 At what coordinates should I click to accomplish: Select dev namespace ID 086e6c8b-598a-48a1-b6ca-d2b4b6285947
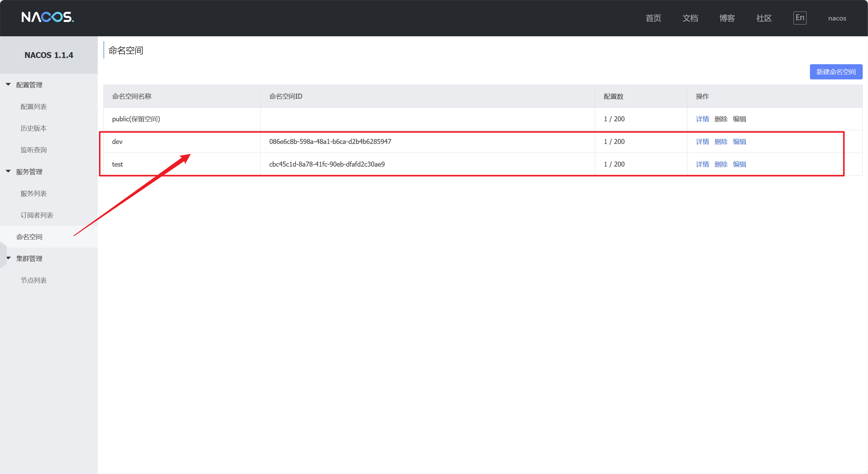click(330, 141)
